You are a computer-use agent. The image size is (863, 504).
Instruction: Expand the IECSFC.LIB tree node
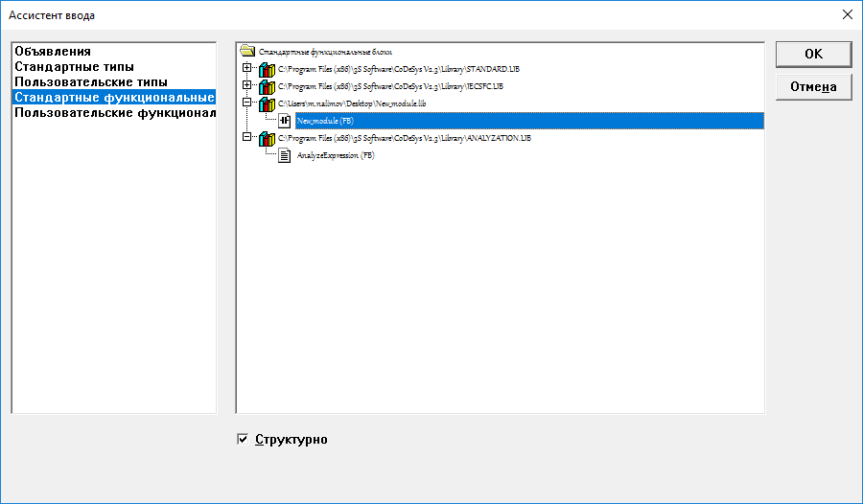click(x=247, y=86)
